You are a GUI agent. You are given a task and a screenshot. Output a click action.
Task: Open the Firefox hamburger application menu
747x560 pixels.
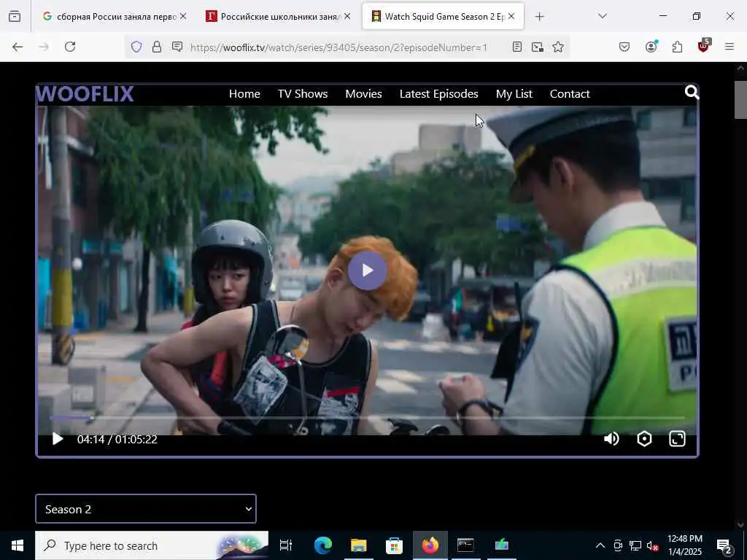[x=729, y=47]
